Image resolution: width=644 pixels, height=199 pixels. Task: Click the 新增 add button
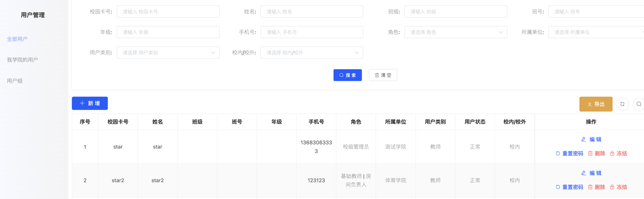[90, 103]
